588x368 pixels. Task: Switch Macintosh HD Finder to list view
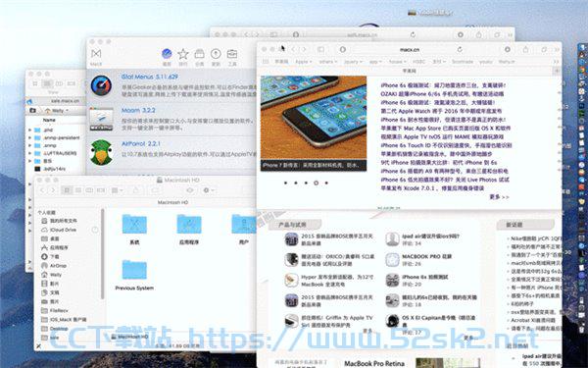(78, 190)
